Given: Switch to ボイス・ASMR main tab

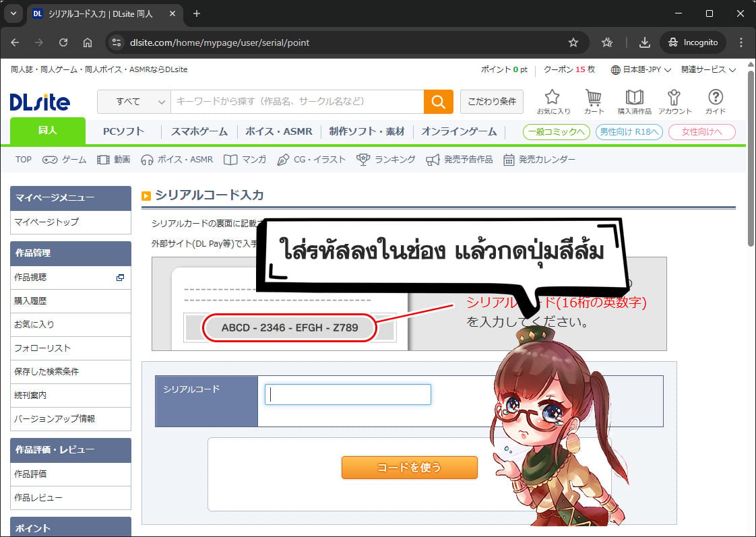Looking at the screenshot, I should pos(279,131).
